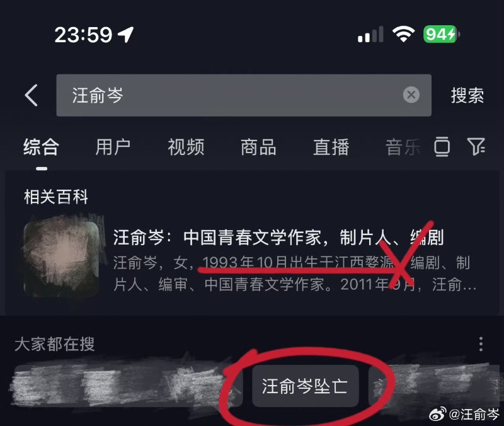504x426 pixels.
Task: Toggle the single-column view icon
Action: pos(442,147)
